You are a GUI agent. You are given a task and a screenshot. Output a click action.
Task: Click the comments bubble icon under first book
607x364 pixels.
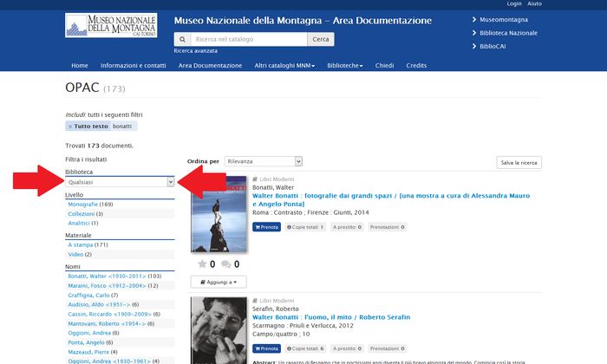(225, 264)
